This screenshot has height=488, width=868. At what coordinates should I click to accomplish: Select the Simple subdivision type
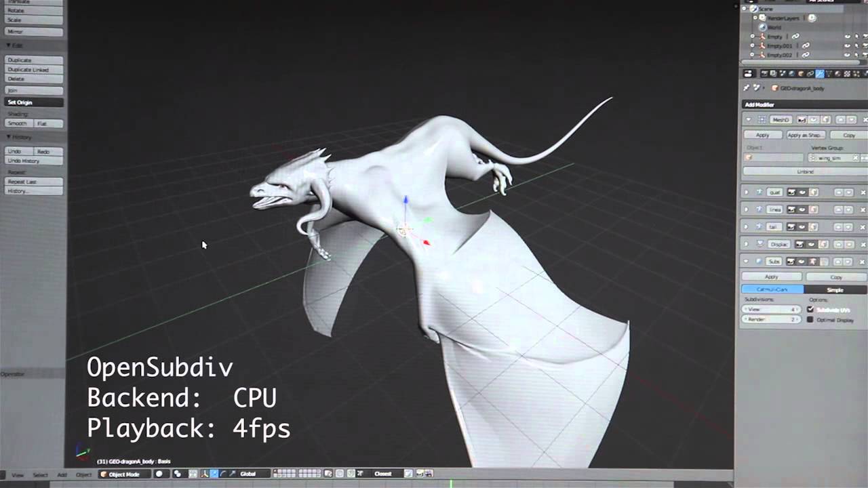coord(835,290)
